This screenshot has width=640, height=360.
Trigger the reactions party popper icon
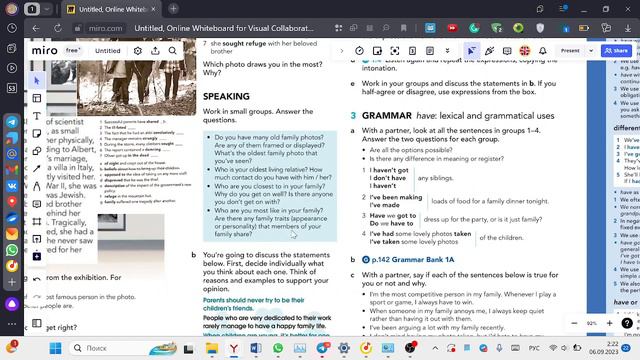click(x=489, y=51)
